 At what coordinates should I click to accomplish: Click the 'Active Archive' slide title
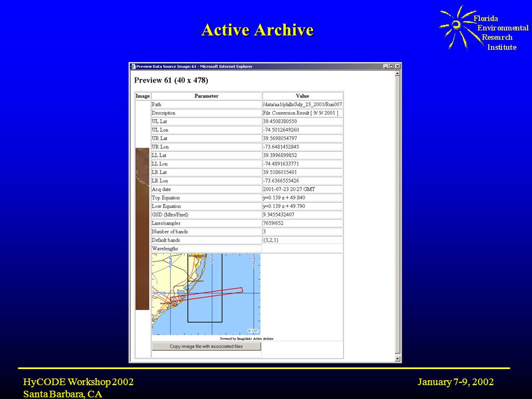click(258, 30)
